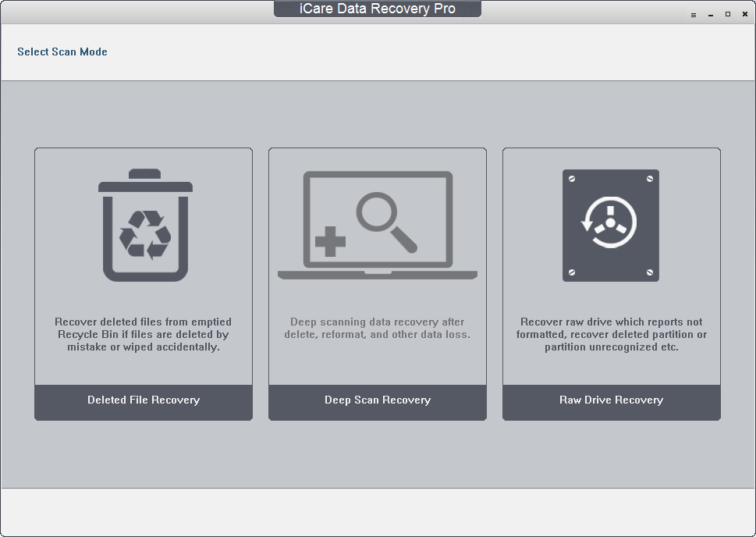Click the recycle bin icon for deleted file recovery
Viewport: 756px width, 537px height.
point(144,226)
